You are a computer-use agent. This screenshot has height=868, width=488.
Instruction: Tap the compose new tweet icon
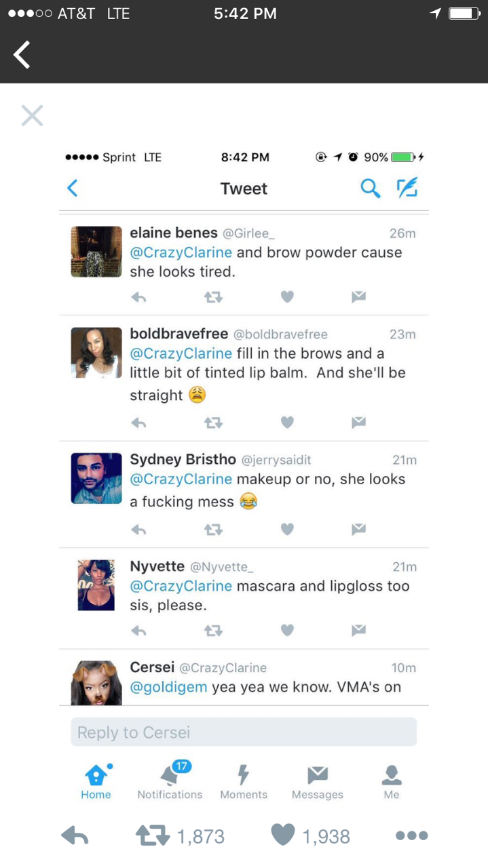[407, 188]
